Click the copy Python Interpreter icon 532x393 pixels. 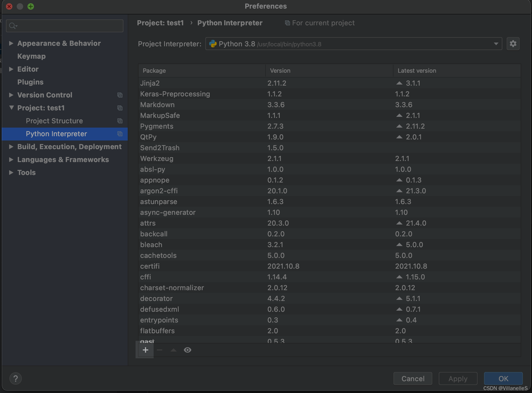coord(120,134)
